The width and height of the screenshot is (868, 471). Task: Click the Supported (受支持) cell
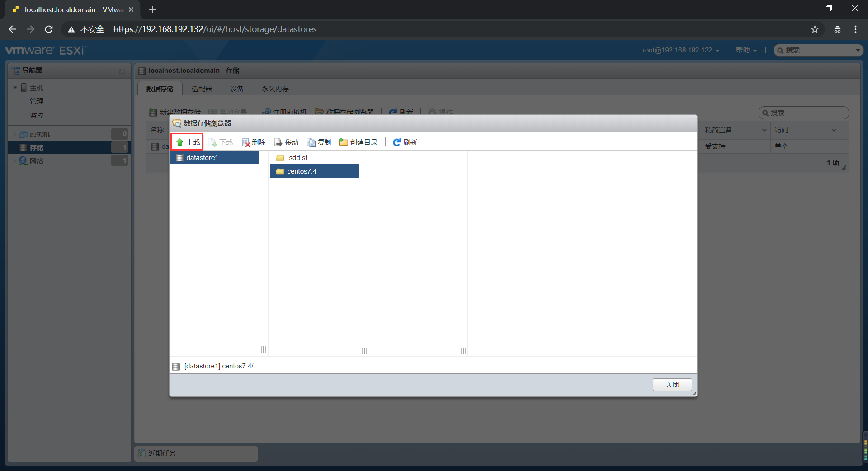pyautogui.click(x=715, y=146)
